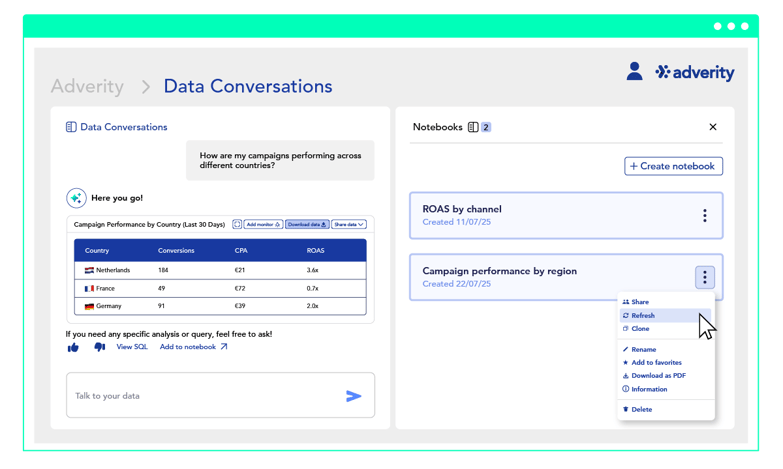Click the sparkle AI assistant avatar

[76, 198]
